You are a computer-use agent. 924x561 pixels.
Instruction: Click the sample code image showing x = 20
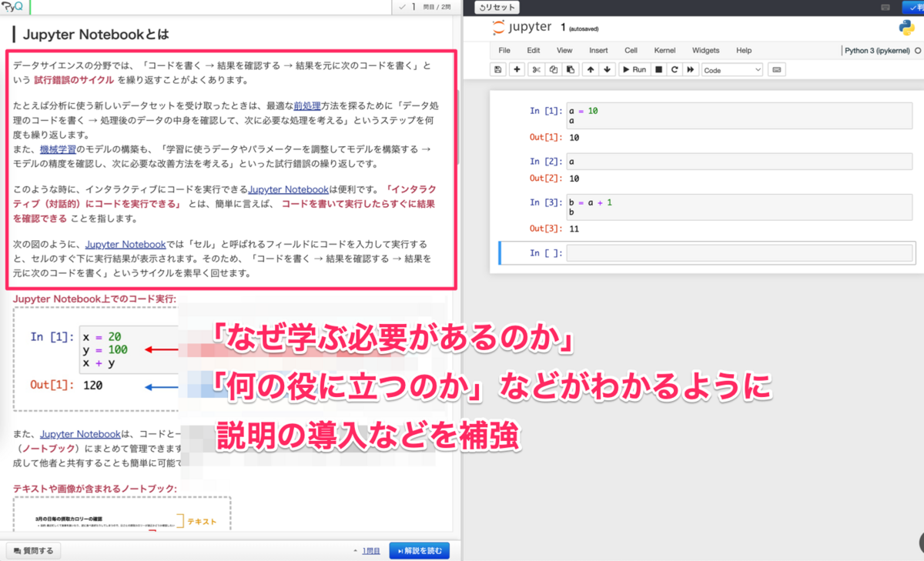(96, 359)
